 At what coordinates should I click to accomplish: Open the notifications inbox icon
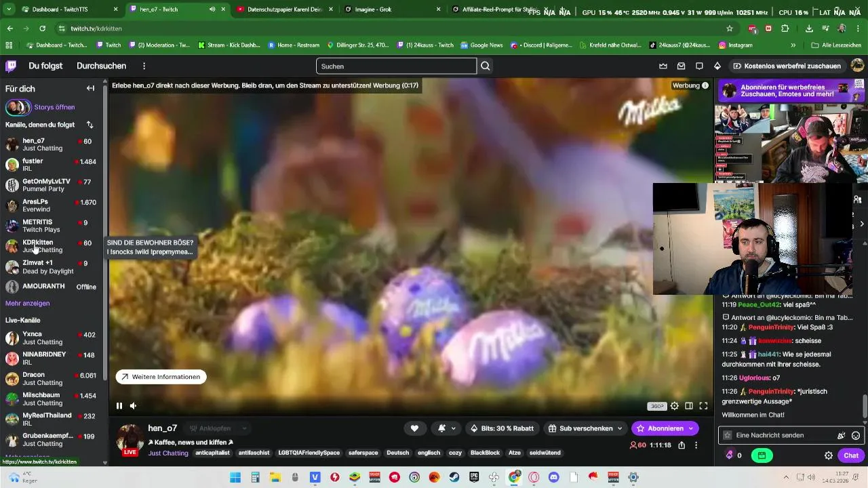[682, 66]
